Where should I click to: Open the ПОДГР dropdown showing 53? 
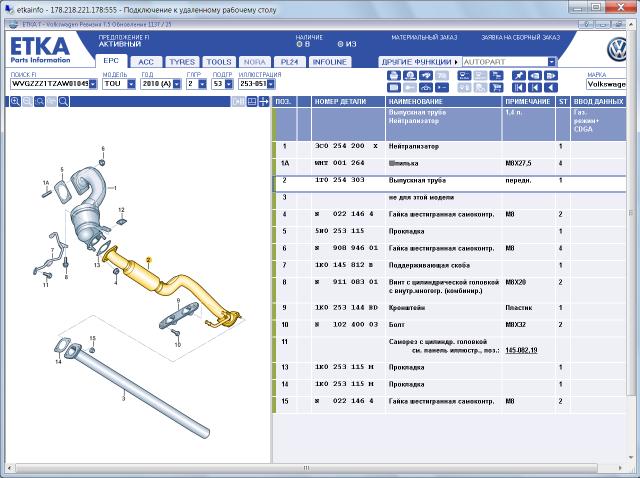229,84
